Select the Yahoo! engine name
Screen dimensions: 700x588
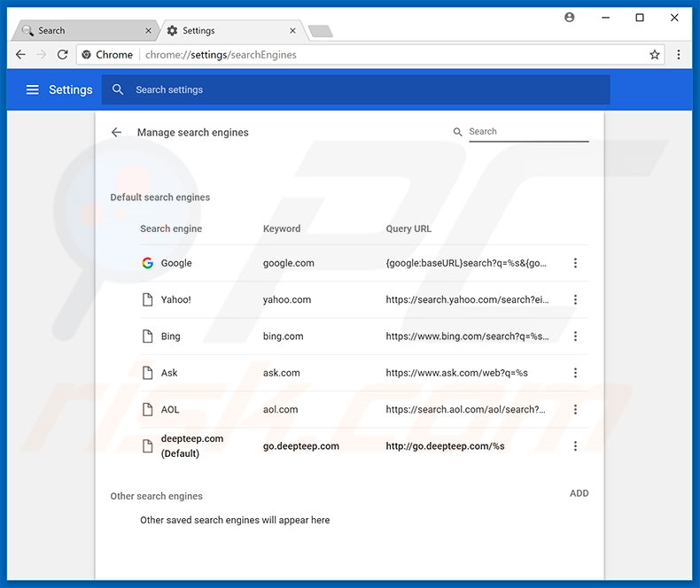(176, 299)
